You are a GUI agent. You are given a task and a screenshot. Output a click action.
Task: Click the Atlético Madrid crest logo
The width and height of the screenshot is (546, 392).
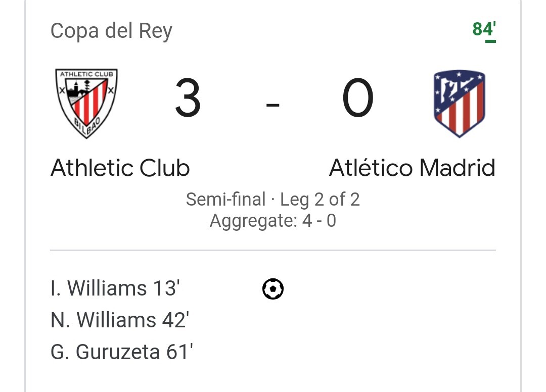[459, 104]
